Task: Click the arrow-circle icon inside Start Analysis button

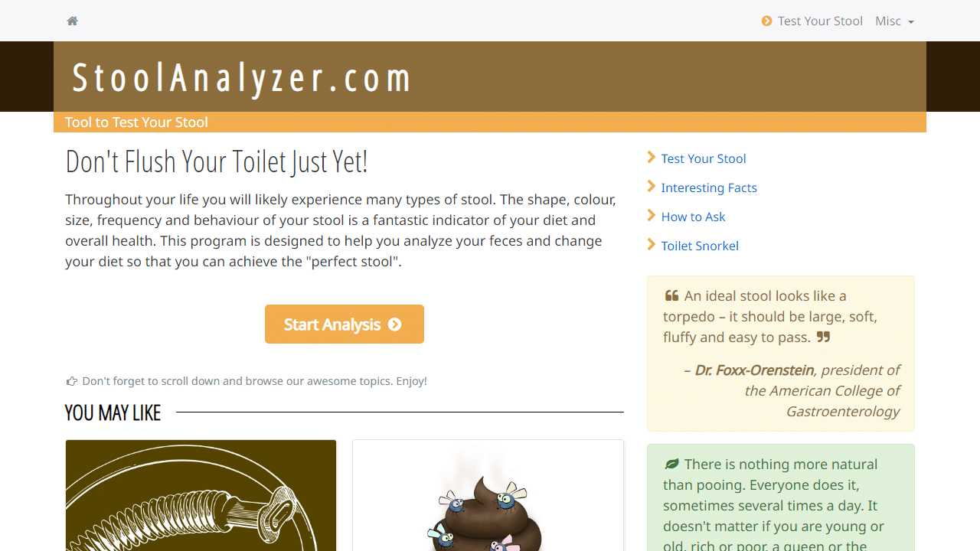Action: tap(395, 324)
